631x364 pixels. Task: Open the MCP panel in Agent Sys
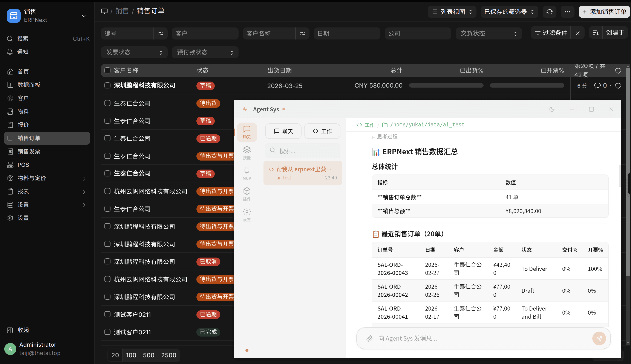click(x=247, y=173)
